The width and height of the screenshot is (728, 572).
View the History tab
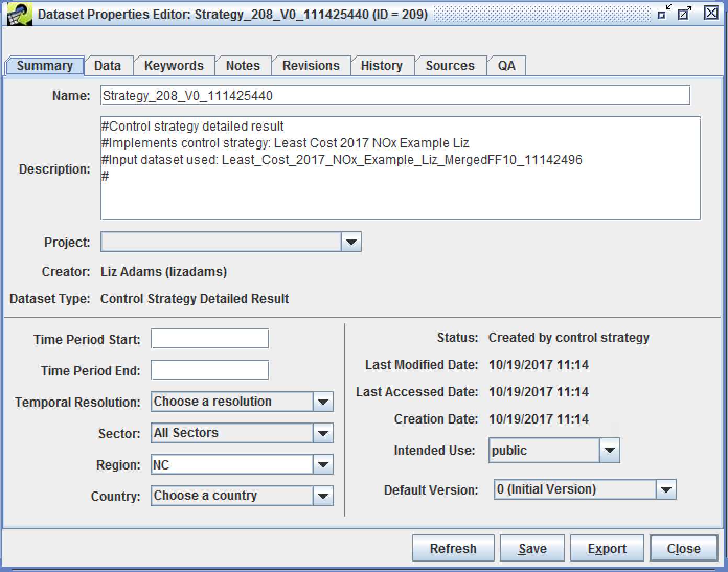tap(382, 66)
